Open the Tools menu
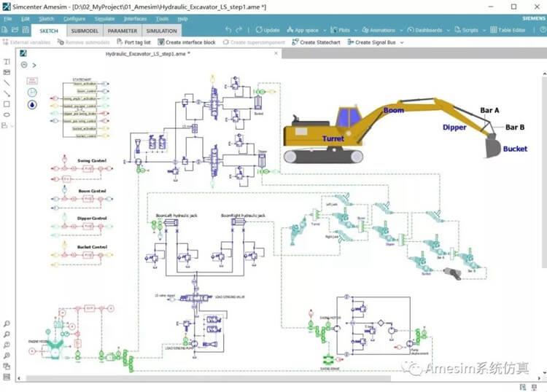Viewport: 547px width, 392px height. click(162, 19)
